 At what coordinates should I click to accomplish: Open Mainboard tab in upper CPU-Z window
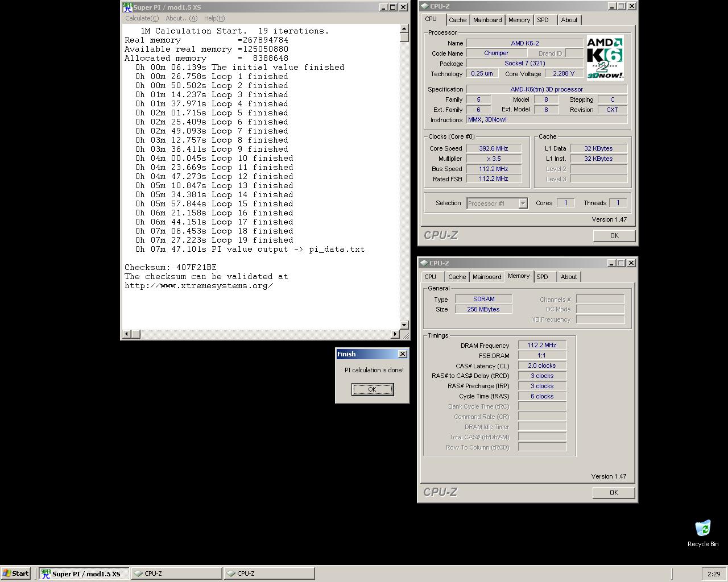tap(487, 20)
